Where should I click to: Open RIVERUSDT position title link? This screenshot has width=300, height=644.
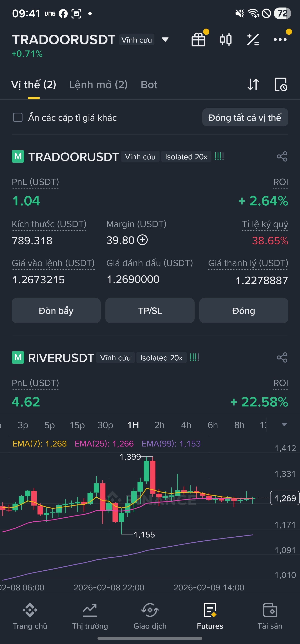point(61,358)
